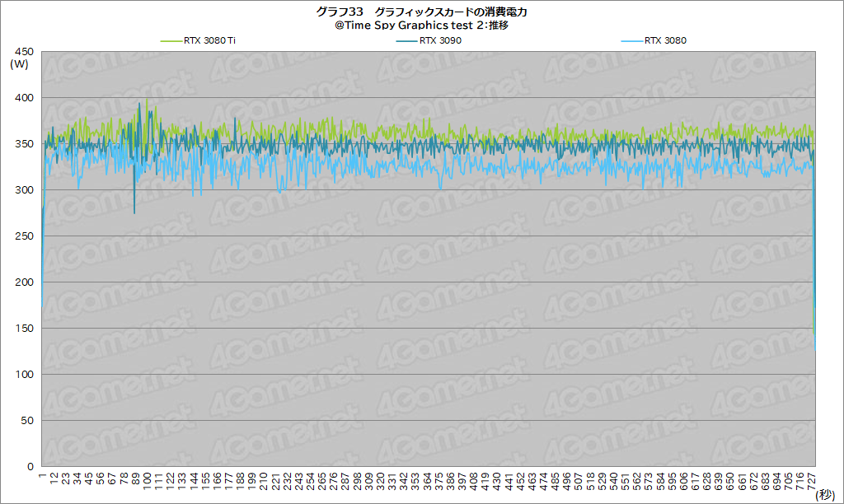Click the x-axis tick label 144
The width and height of the screenshot is (844, 504).
pos(195,480)
